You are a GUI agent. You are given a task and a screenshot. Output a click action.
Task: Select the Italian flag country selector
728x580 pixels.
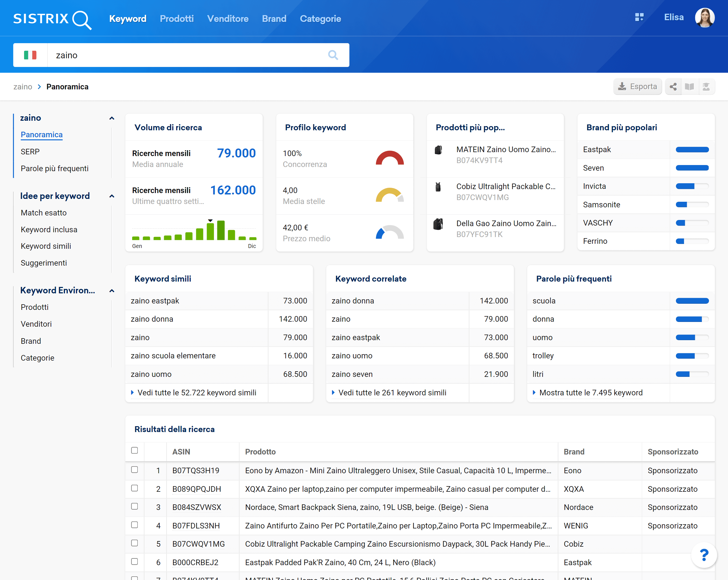[31, 55]
